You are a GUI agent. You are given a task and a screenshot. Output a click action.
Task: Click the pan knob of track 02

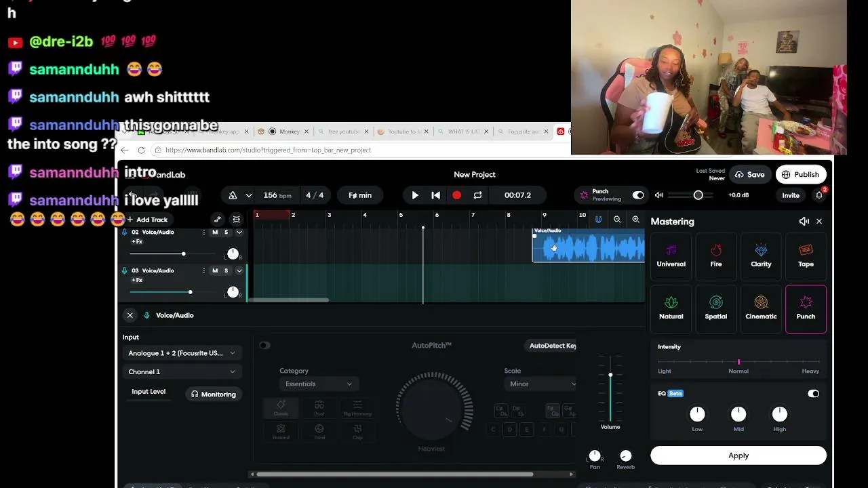[233, 253]
